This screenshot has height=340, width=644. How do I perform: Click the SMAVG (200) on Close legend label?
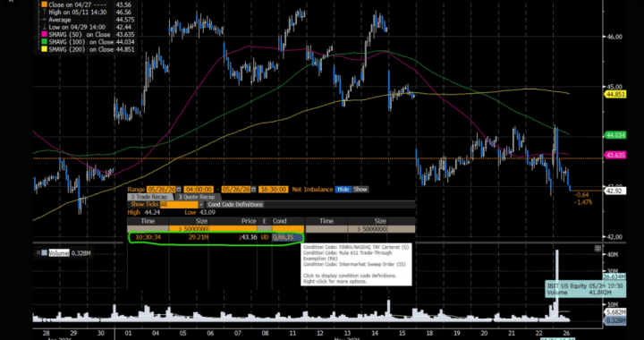click(x=80, y=49)
